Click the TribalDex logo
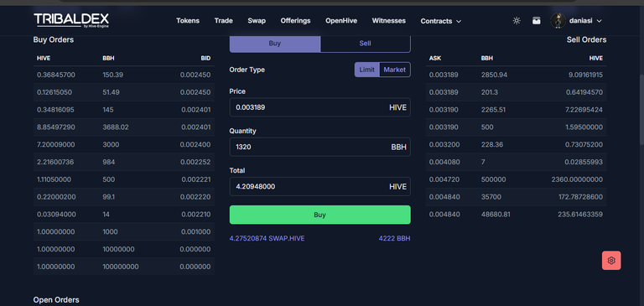Image resolution: width=644 pixels, height=306 pixels. click(x=71, y=20)
